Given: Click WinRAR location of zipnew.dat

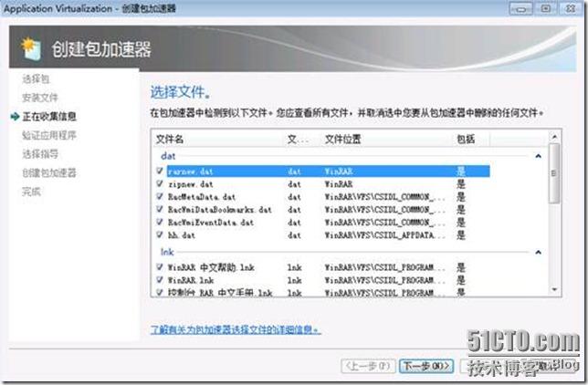Looking at the screenshot, I should [338, 184].
